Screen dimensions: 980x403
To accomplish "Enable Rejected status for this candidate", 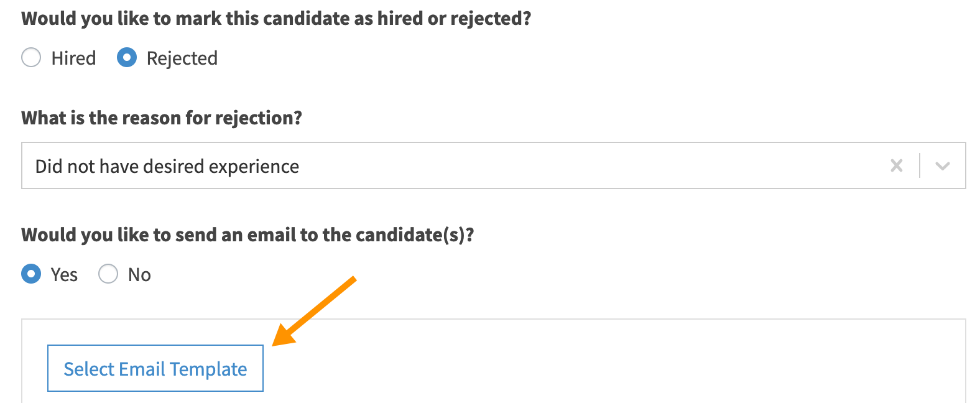I will [x=127, y=57].
